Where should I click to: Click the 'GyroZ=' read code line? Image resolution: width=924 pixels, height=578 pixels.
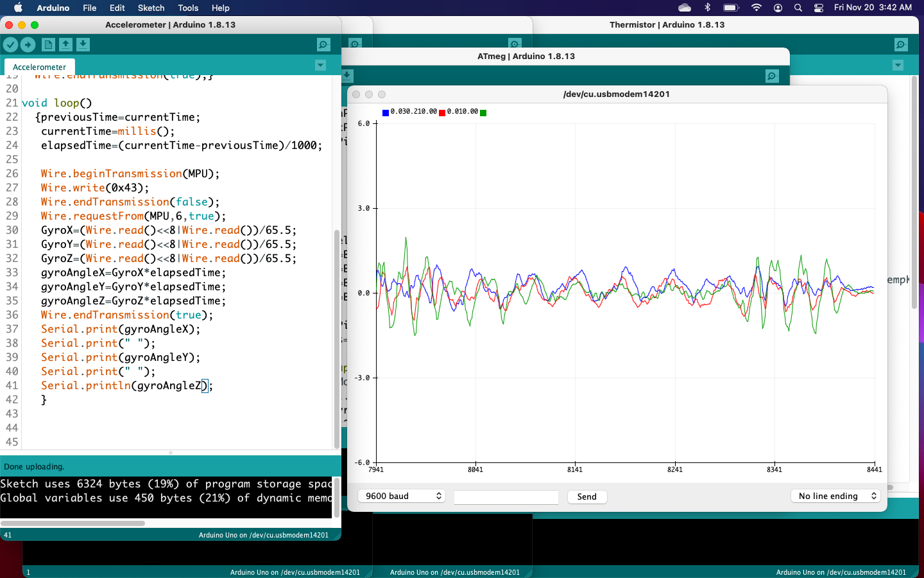pos(169,258)
